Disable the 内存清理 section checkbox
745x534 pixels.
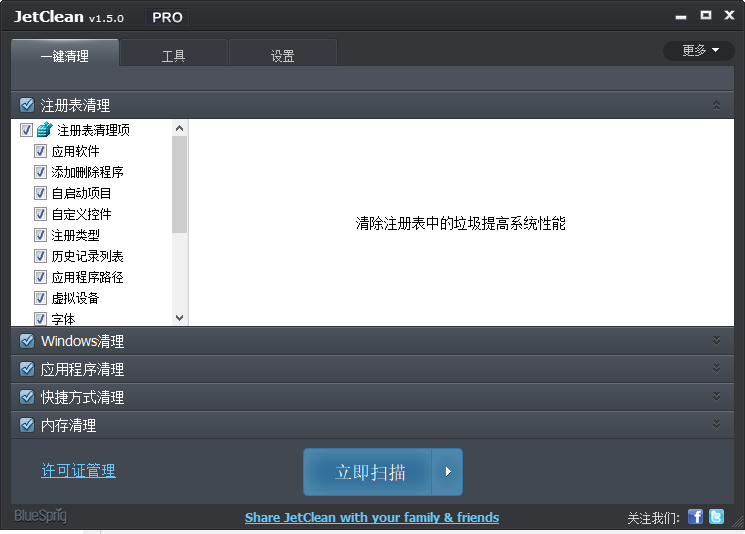pos(27,425)
